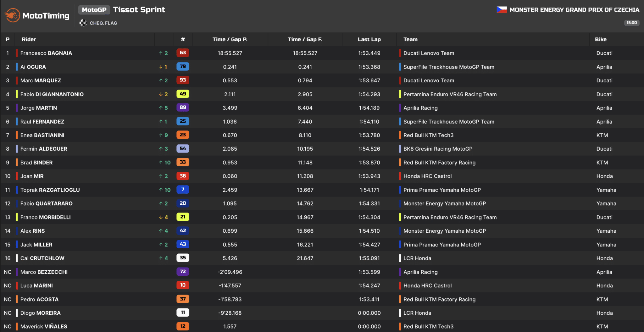Click Quartararo's number 20 badge
This screenshot has width=644, height=332.
coord(183,203)
